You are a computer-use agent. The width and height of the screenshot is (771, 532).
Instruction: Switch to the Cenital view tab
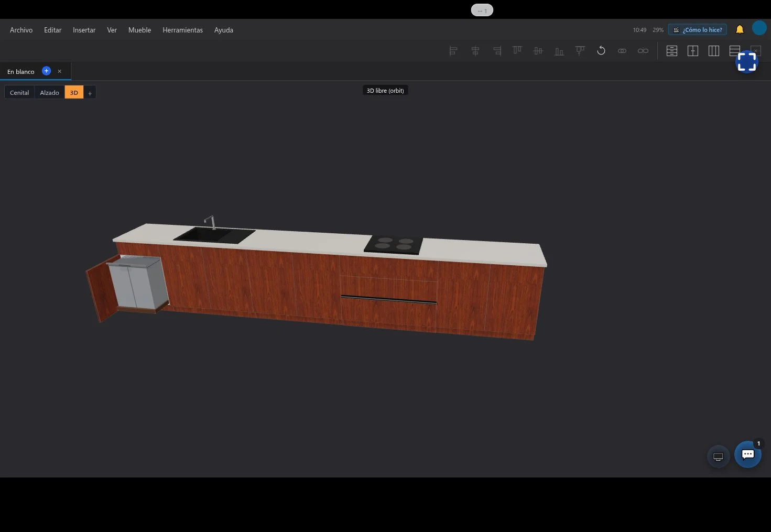point(19,92)
